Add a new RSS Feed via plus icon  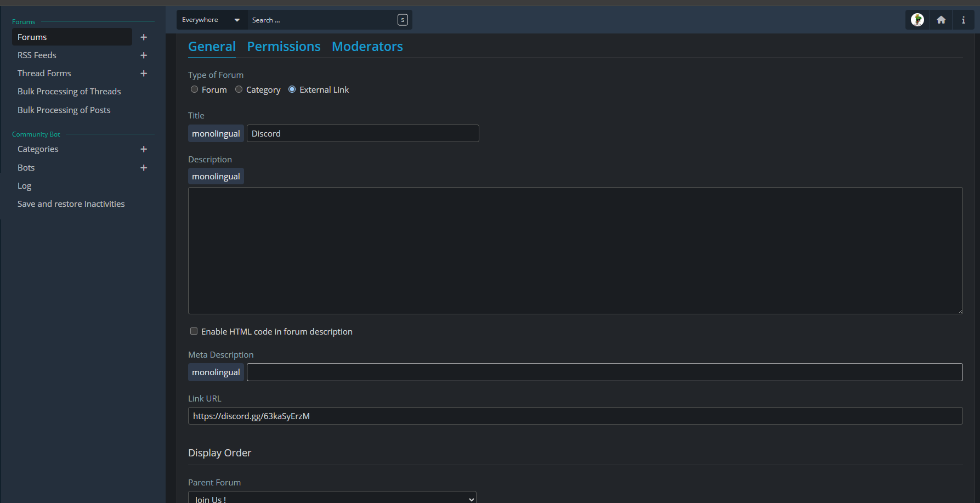click(144, 55)
